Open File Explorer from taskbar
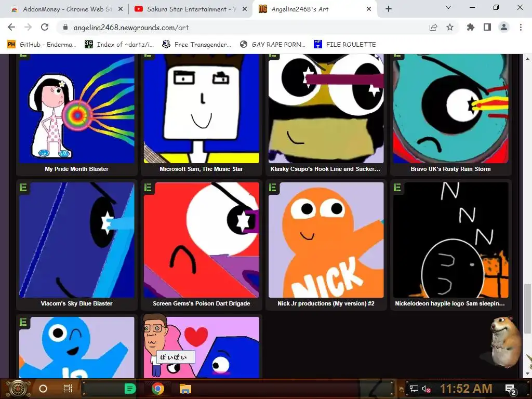The width and height of the screenshot is (532, 399). (x=185, y=389)
